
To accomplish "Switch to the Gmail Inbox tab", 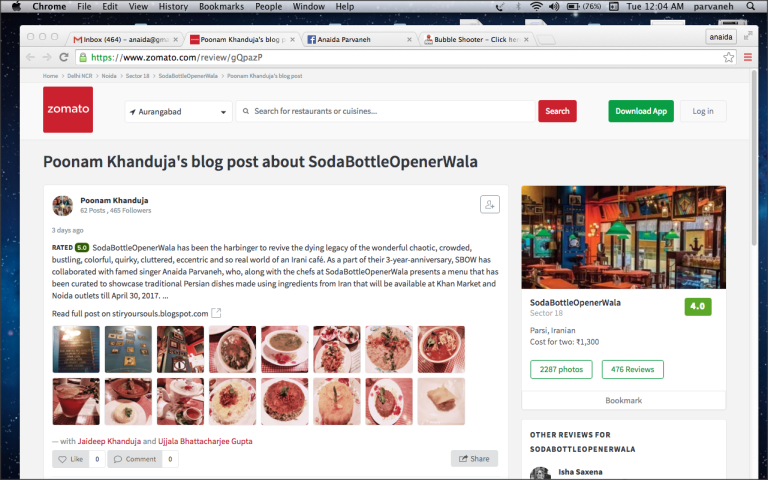I will pyautogui.click(x=125, y=39).
